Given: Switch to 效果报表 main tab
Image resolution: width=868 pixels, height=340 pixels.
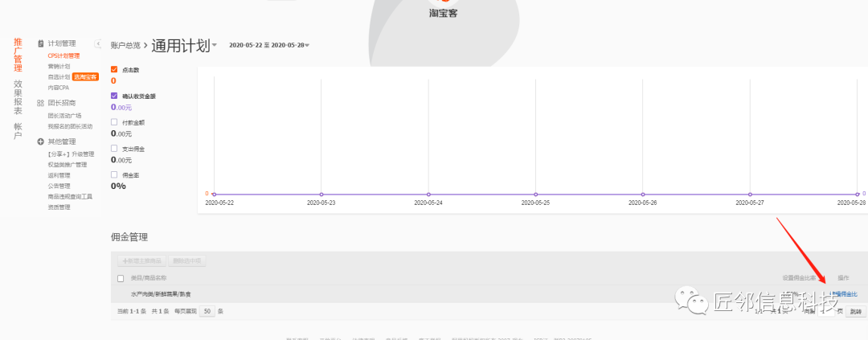Looking at the screenshot, I should [18, 95].
